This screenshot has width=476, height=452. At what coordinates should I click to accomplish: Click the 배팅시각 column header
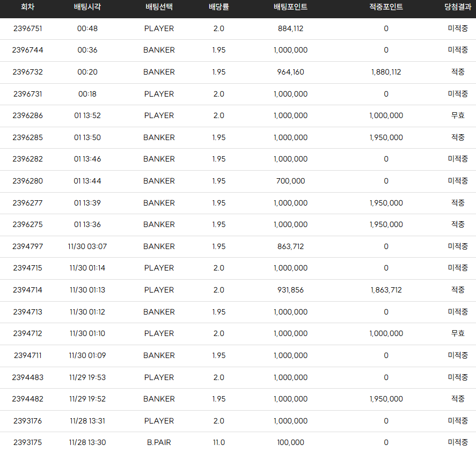(87, 6)
